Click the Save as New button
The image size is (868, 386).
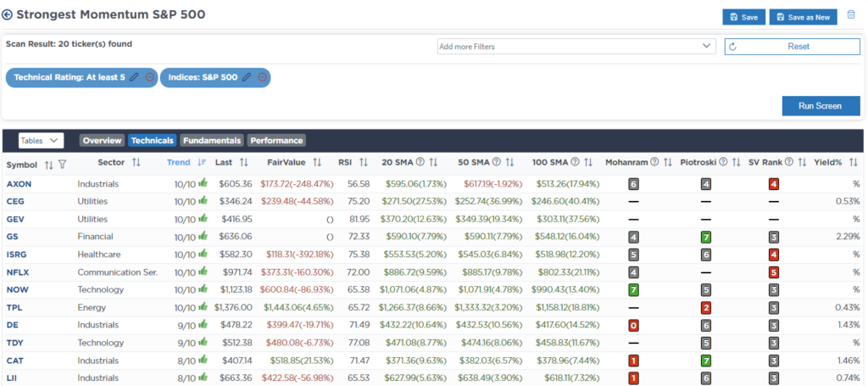(804, 17)
